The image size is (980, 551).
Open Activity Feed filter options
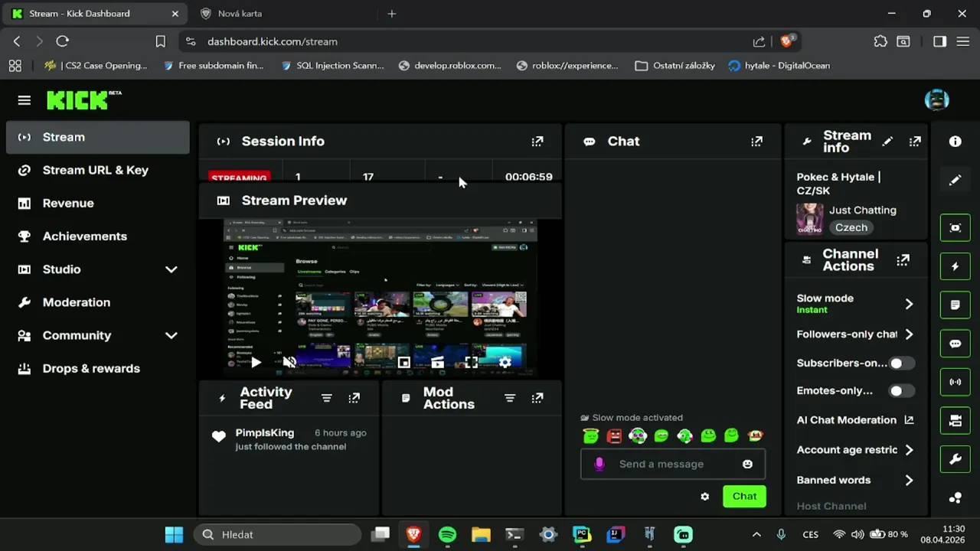click(x=326, y=398)
